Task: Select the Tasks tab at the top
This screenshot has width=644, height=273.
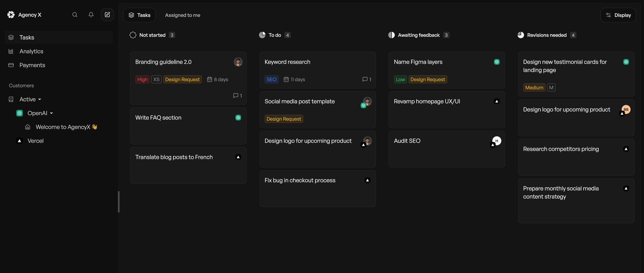Action: pos(139,15)
